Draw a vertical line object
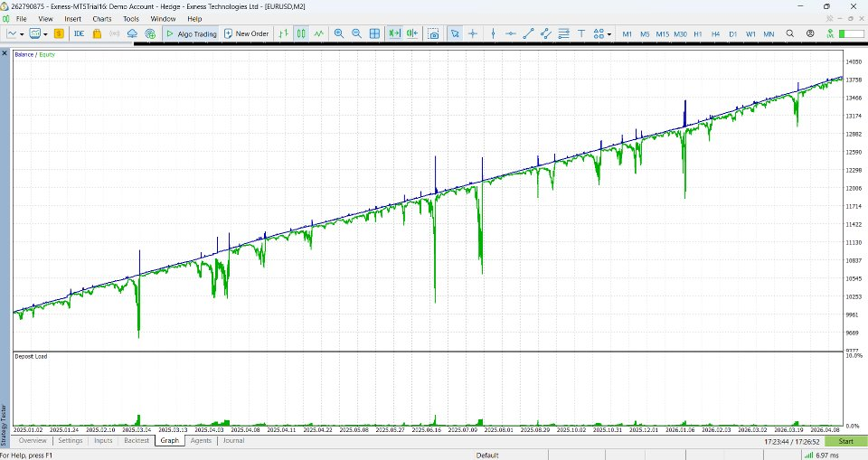Image resolution: width=868 pixels, height=460 pixels. (x=494, y=33)
